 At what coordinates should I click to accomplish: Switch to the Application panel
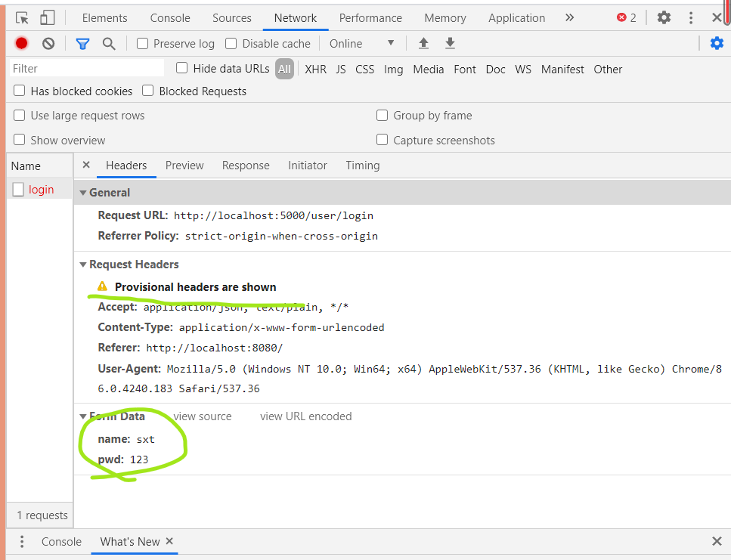click(x=516, y=18)
